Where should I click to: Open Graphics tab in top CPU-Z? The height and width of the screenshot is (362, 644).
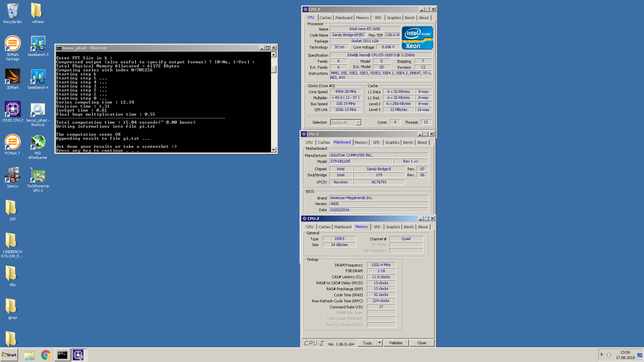[394, 18]
